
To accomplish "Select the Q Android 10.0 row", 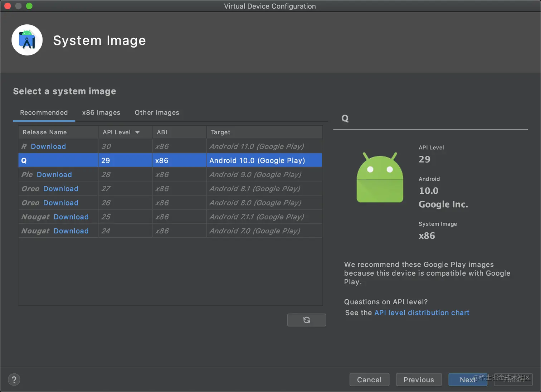I will pyautogui.click(x=170, y=160).
